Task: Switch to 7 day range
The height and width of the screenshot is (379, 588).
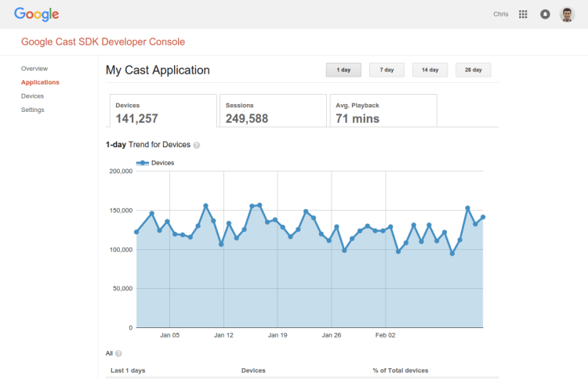Action: (x=387, y=70)
